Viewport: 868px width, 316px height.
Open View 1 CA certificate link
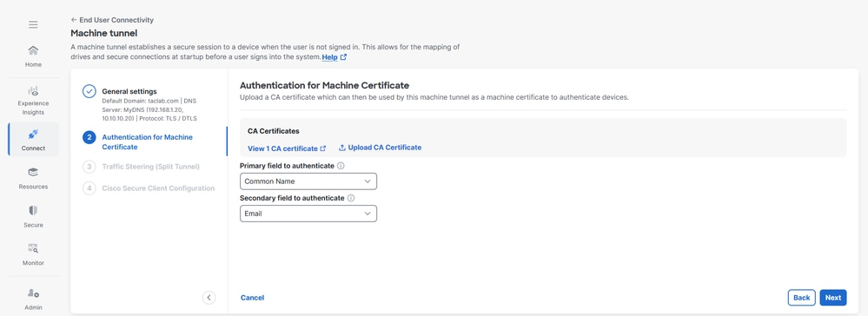[x=287, y=148]
